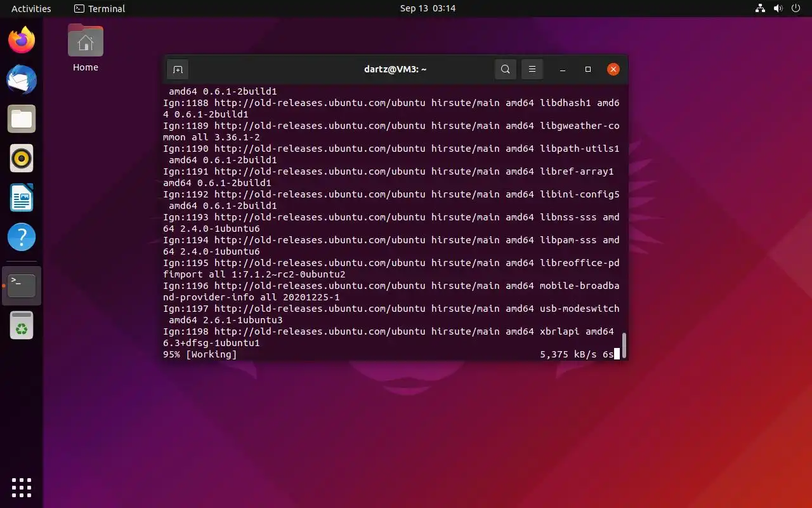Viewport: 812px width, 508px height.
Task: Open the Help application in the dock
Action: pyautogui.click(x=22, y=237)
